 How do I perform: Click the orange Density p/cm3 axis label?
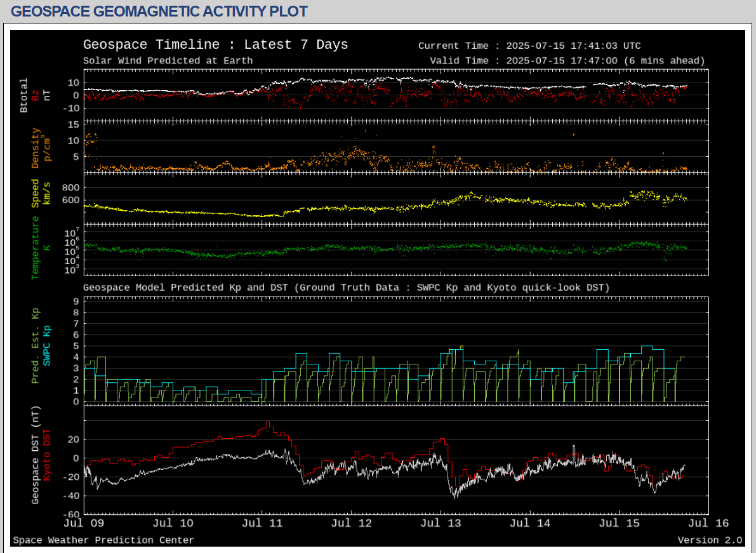[39, 148]
